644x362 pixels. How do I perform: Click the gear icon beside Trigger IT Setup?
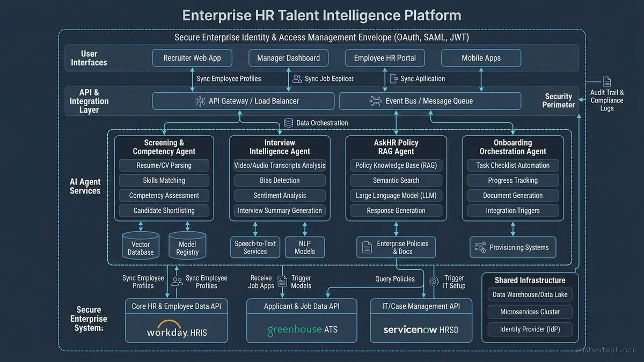(x=434, y=281)
